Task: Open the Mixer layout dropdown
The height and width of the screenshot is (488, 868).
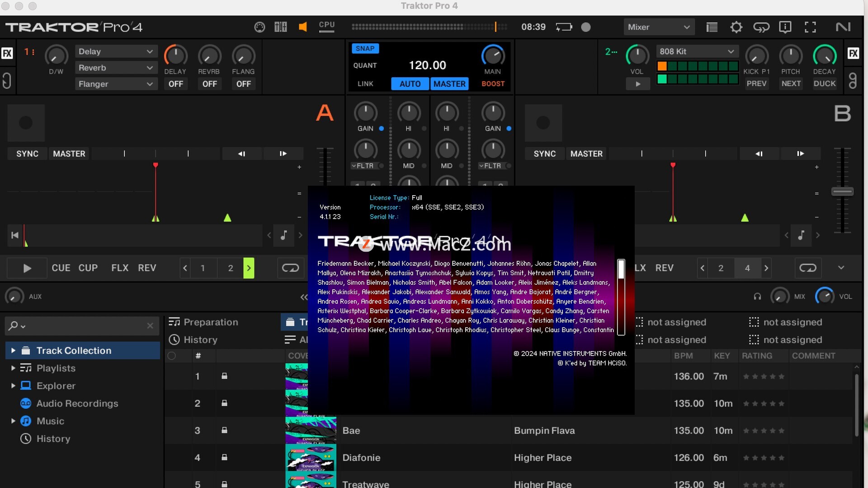Action: [659, 27]
